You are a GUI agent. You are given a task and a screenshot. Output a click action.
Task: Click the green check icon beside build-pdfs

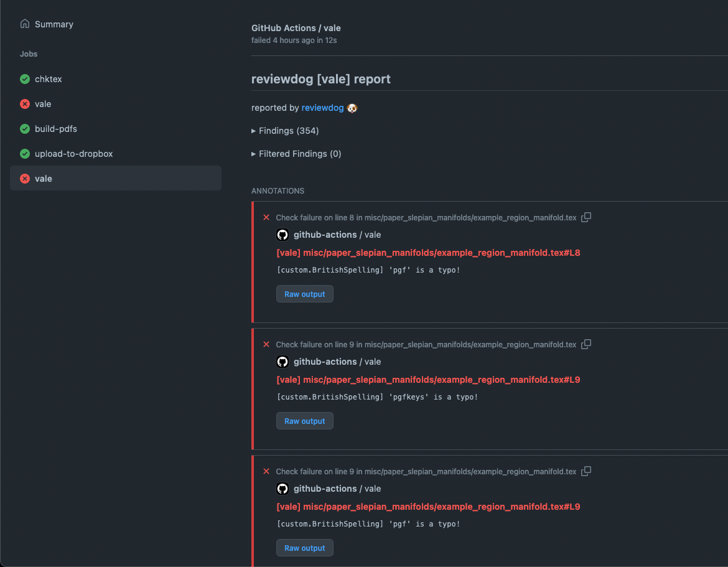tap(24, 129)
